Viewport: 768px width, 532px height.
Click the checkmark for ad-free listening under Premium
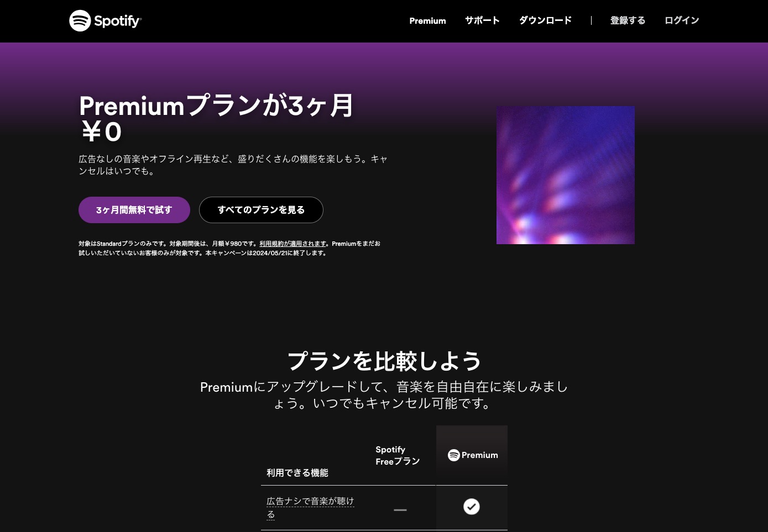click(472, 506)
